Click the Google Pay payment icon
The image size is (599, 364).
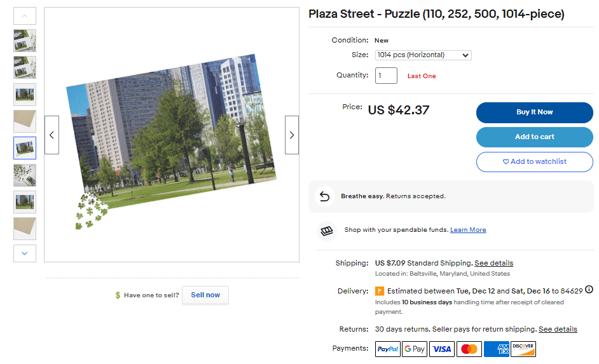pos(415,349)
